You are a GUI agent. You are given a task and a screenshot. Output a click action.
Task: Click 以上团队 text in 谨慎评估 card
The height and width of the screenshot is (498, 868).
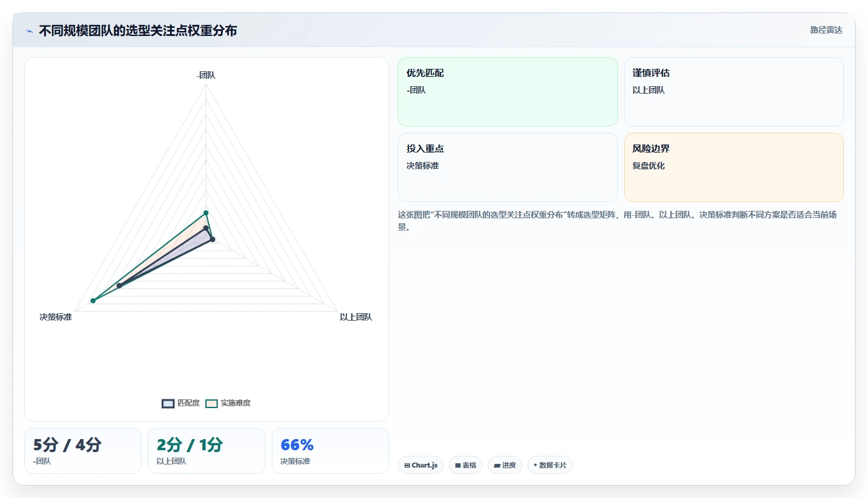pyautogui.click(x=649, y=90)
